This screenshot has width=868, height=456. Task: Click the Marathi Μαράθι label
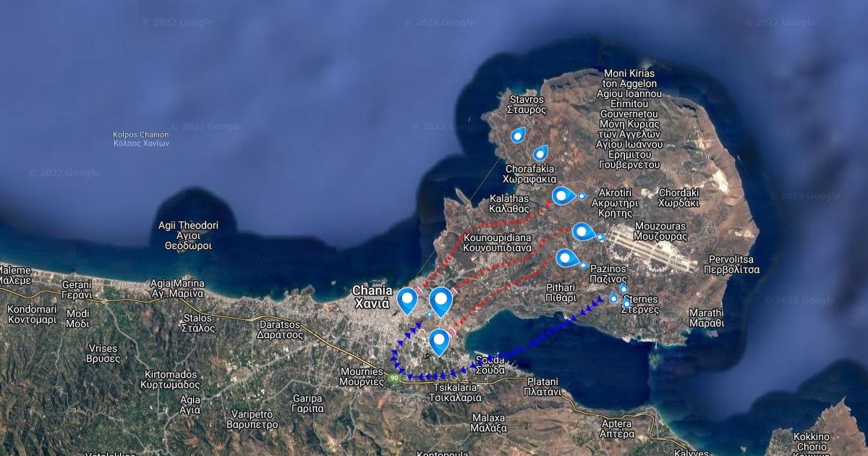coord(706,318)
